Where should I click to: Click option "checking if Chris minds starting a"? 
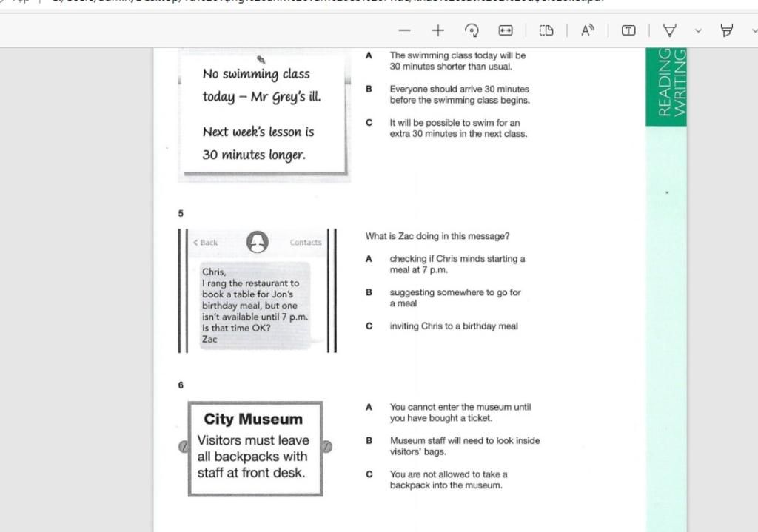coord(457,264)
